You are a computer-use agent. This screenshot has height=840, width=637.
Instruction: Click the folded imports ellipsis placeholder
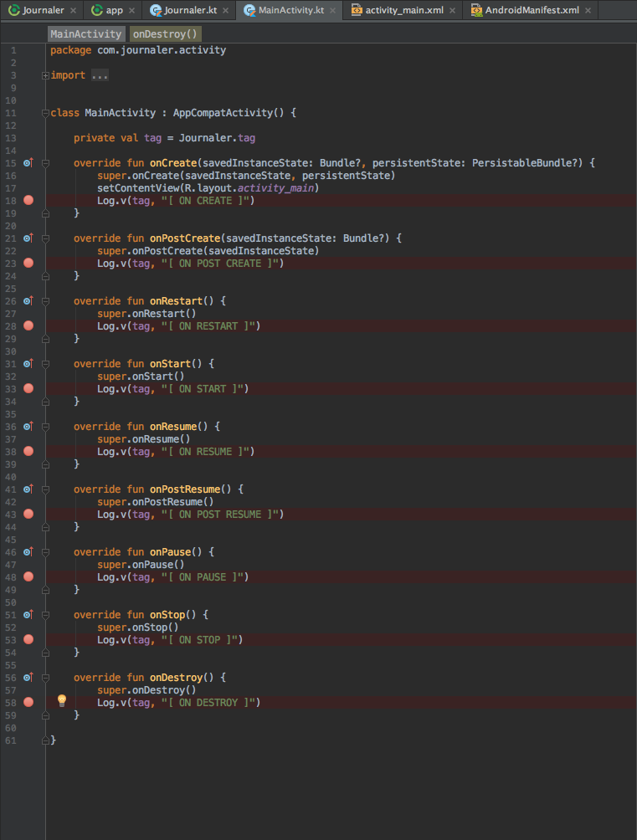click(100, 75)
